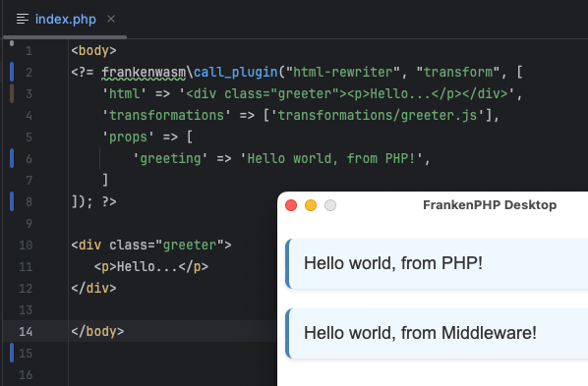Click line number 1 in gutter
This screenshot has width=588, height=386.
[29, 51]
